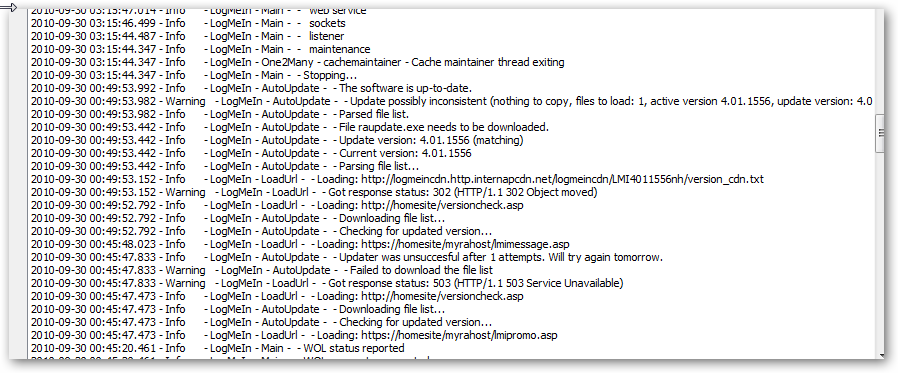The image size is (898, 373).
Task: Click the 503 Service Unavailable warning entry
Action: [327, 283]
